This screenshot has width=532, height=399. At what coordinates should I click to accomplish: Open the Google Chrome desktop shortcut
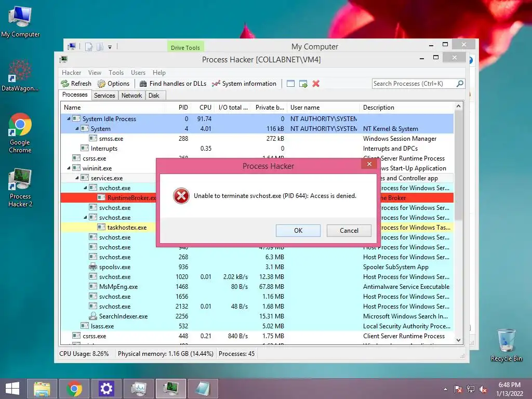(x=20, y=133)
